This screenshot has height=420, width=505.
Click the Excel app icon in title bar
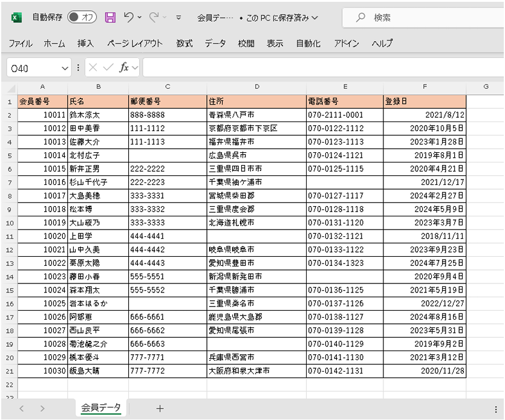16,18
